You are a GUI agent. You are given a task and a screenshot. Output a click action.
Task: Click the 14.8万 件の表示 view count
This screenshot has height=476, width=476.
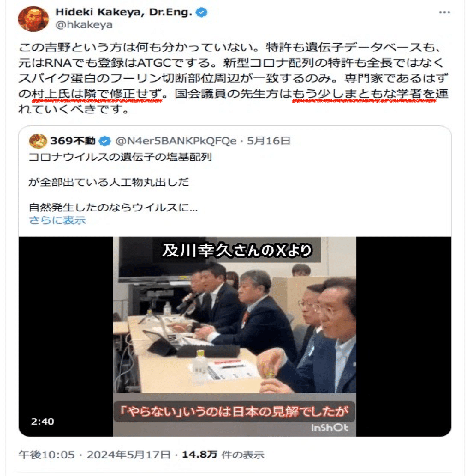tap(223, 455)
